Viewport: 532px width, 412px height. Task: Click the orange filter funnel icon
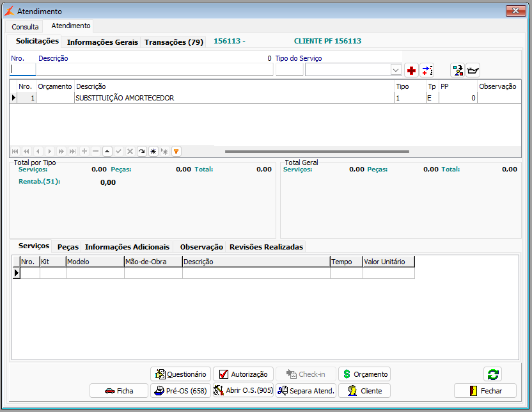coord(176,152)
